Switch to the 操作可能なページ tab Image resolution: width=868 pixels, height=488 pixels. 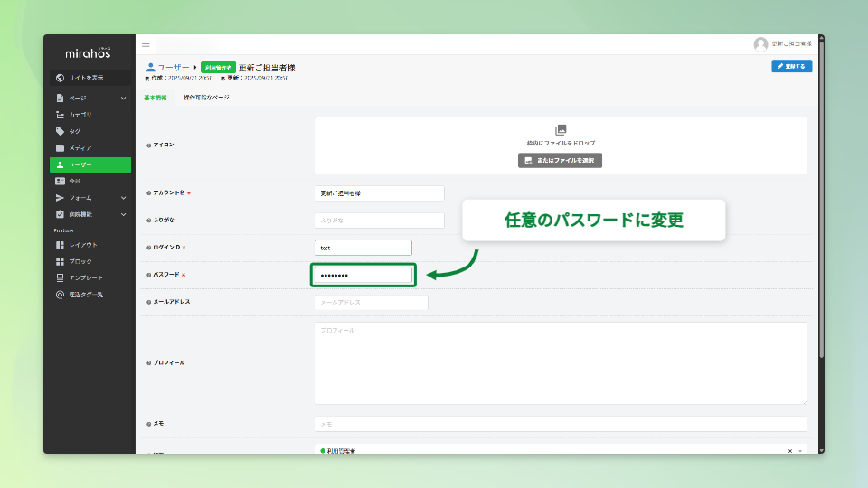click(206, 98)
